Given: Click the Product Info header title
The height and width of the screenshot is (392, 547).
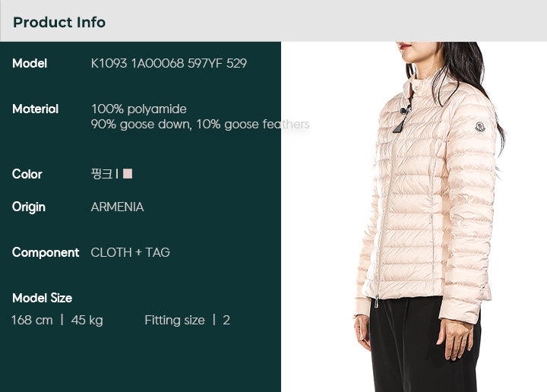Looking at the screenshot, I should 59,22.
